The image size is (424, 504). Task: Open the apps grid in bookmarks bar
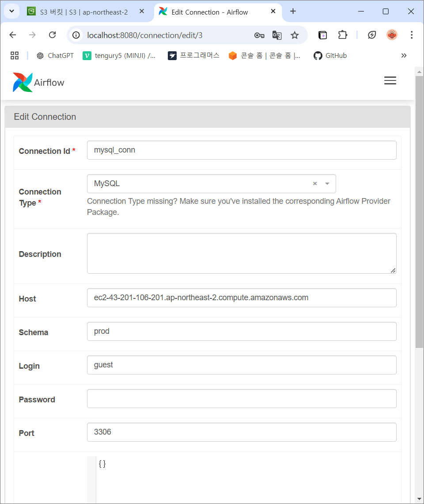(x=15, y=56)
